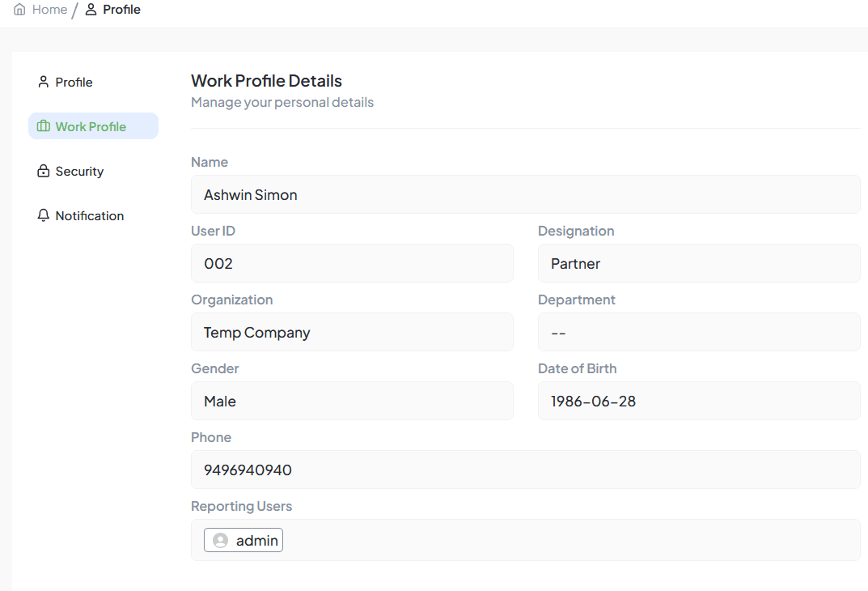Select the Gender field showing Male
The image size is (868, 591).
coord(352,401)
